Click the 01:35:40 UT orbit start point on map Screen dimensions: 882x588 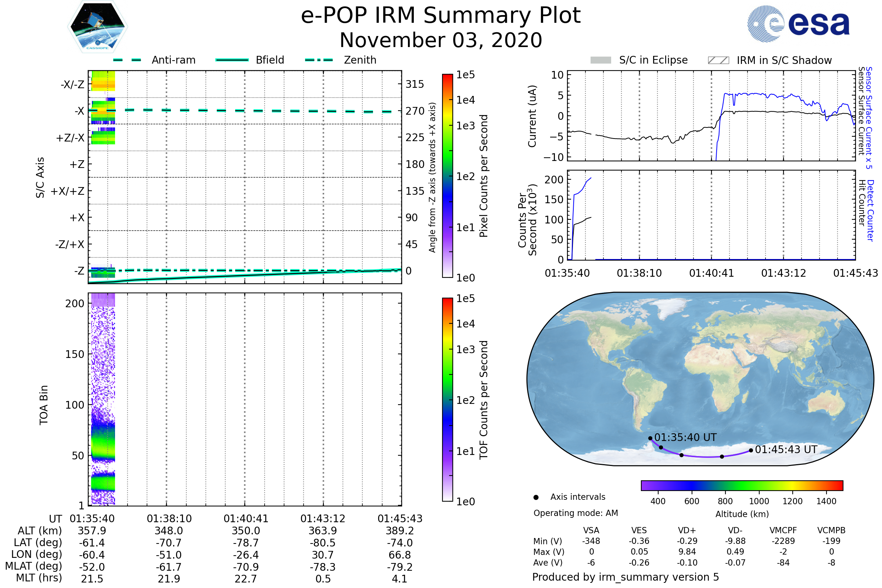point(650,438)
